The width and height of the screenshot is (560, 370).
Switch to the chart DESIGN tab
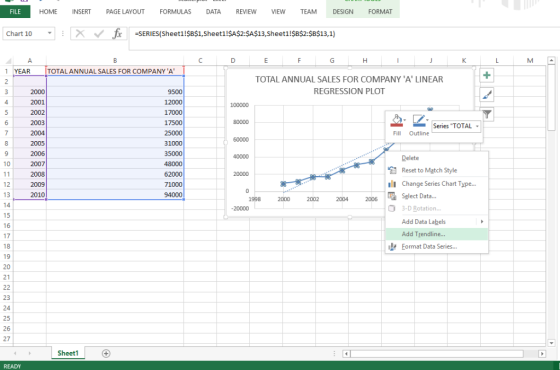[x=343, y=11]
